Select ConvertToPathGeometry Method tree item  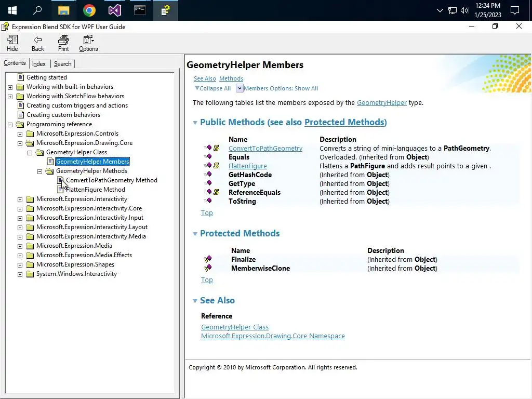(112, 180)
